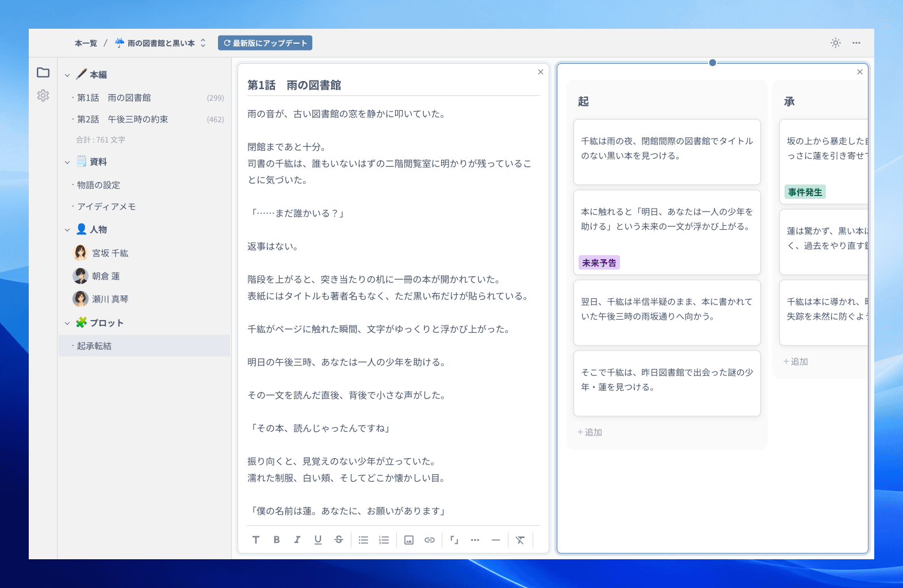The width and height of the screenshot is (903, 588).
Task: Insert an image into the chapter
Action: click(x=409, y=540)
